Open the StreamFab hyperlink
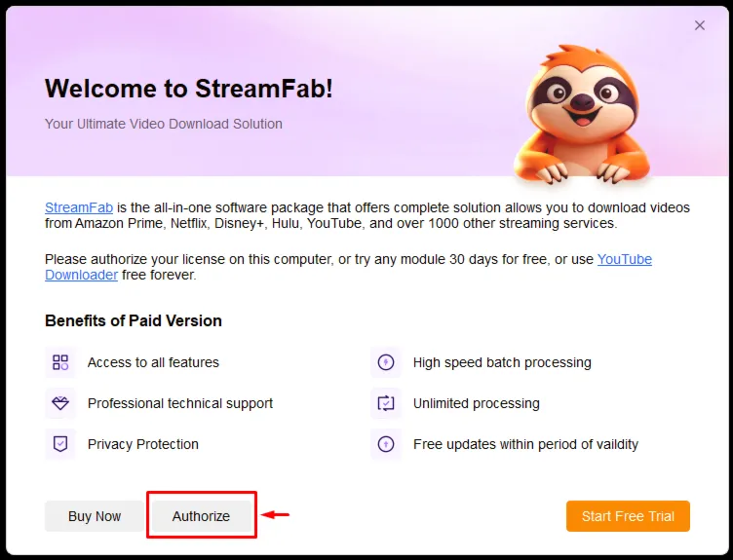733x560 pixels. coord(79,207)
